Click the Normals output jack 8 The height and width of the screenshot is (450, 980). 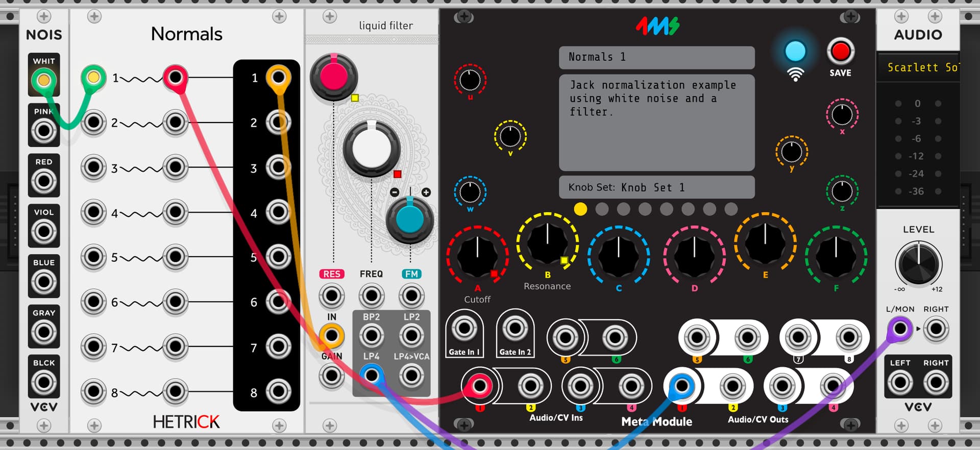pos(278,392)
